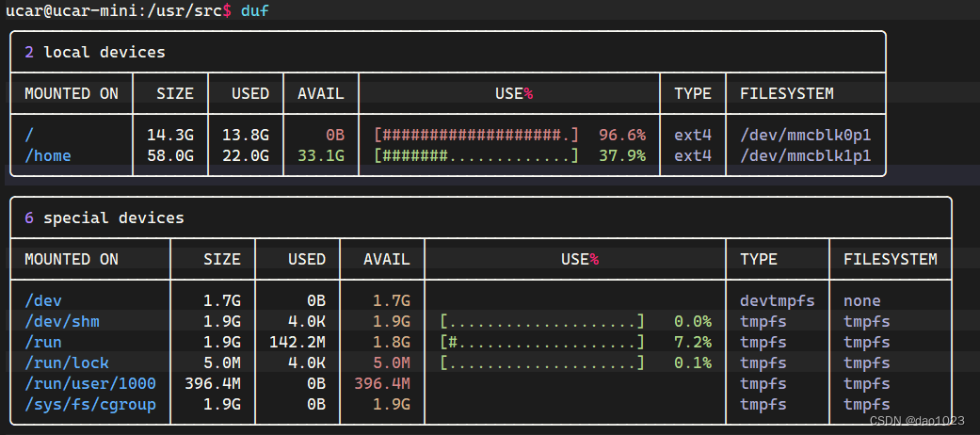The height and width of the screenshot is (435, 980).
Task: Click USE% header in local devices table
Action: click(x=514, y=94)
